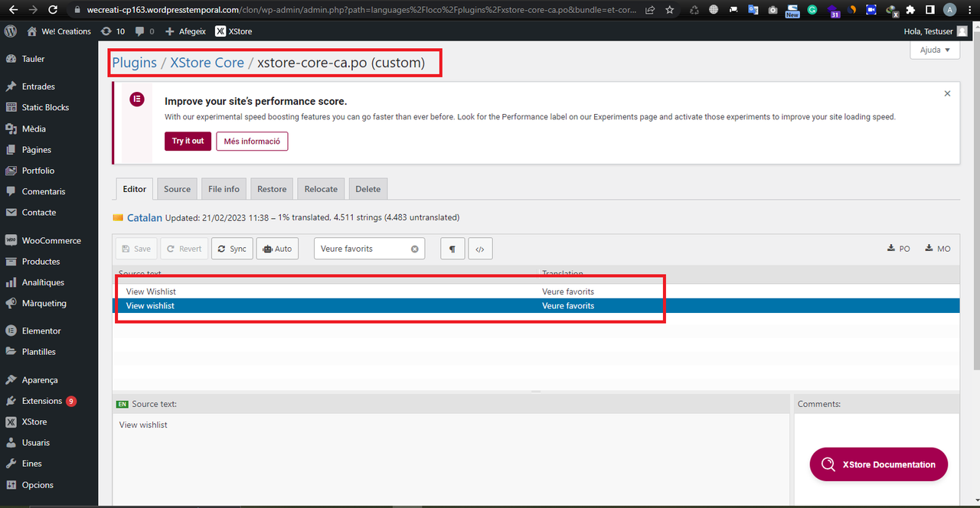Switch to the Source tab
Viewport: 980px width, 508px height.
pos(177,189)
